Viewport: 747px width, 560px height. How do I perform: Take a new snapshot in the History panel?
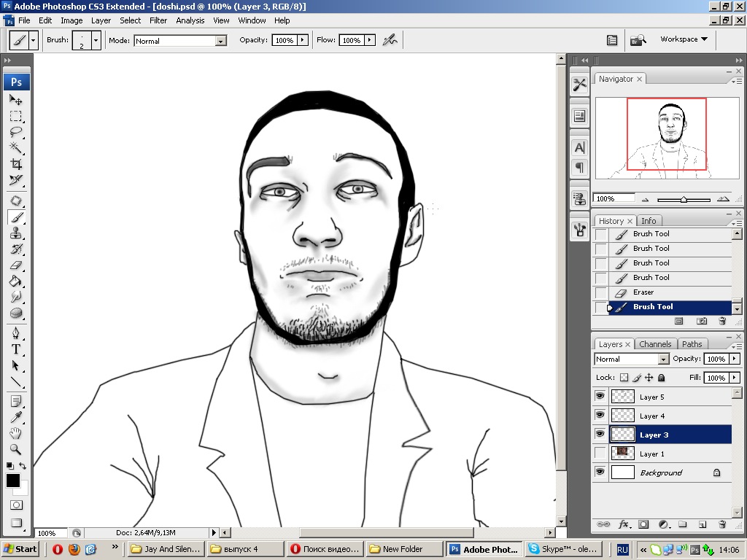702,321
